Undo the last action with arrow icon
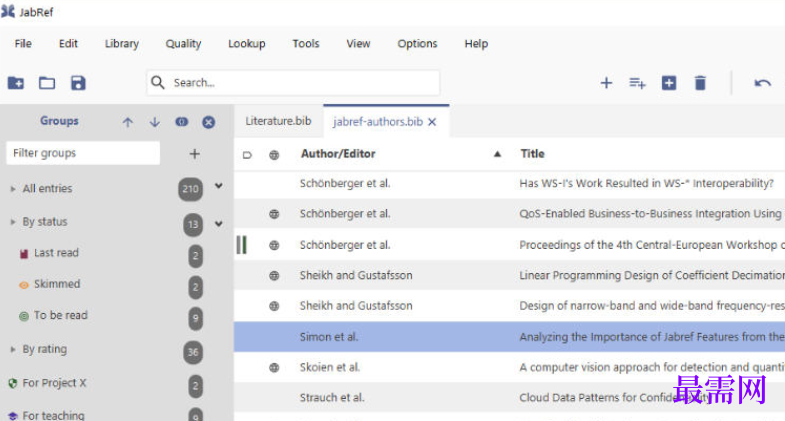Image resolution: width=785 pixels, height=421 pixels. coord(762,83)
